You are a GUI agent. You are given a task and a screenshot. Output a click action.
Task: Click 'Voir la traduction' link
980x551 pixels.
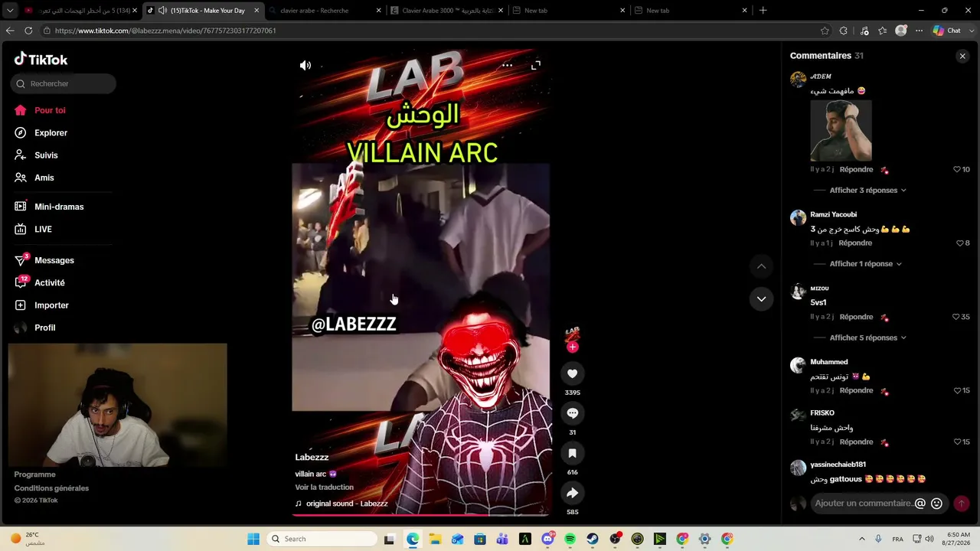[x=325, y=487]
